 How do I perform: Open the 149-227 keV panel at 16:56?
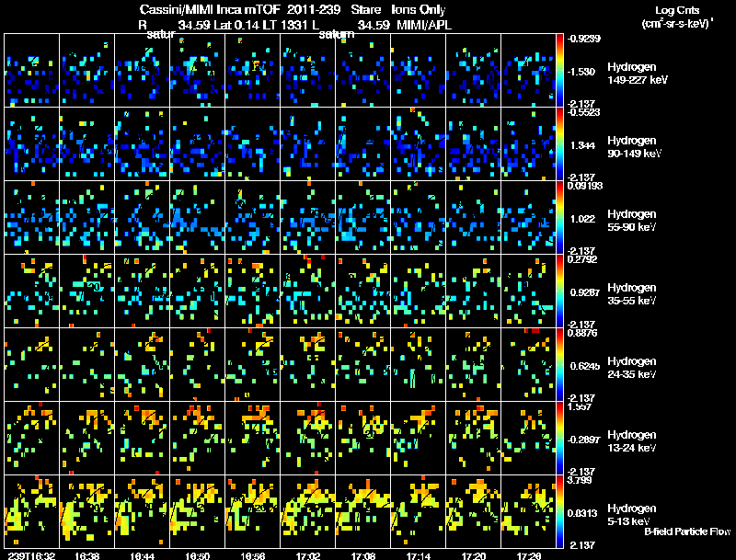tap(252, 71)
